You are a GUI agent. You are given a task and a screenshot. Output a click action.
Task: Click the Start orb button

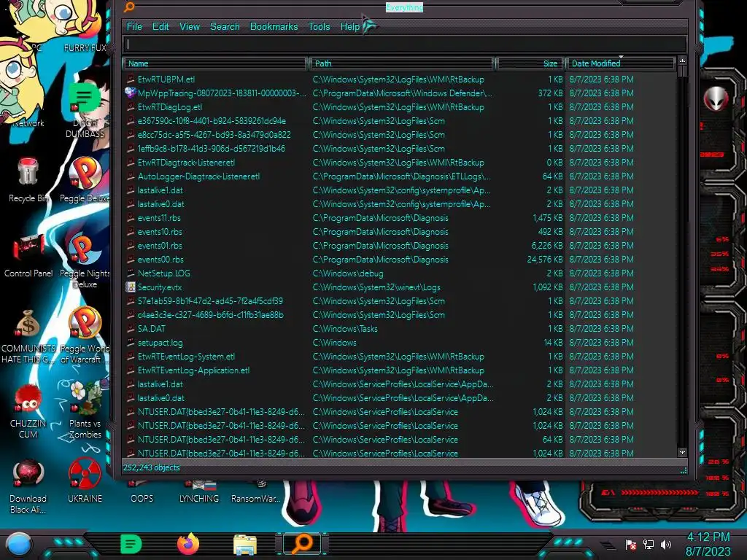(x=18, y=545)
